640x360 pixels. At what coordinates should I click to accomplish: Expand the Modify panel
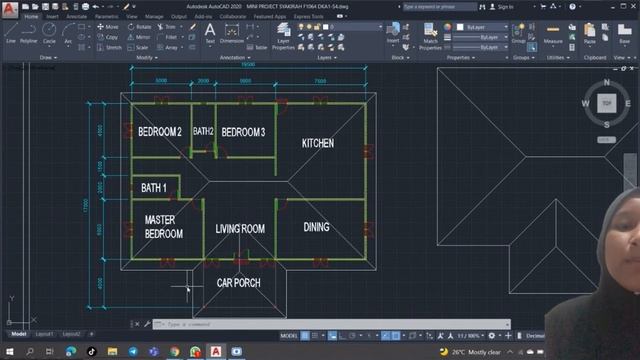point(147,58)
